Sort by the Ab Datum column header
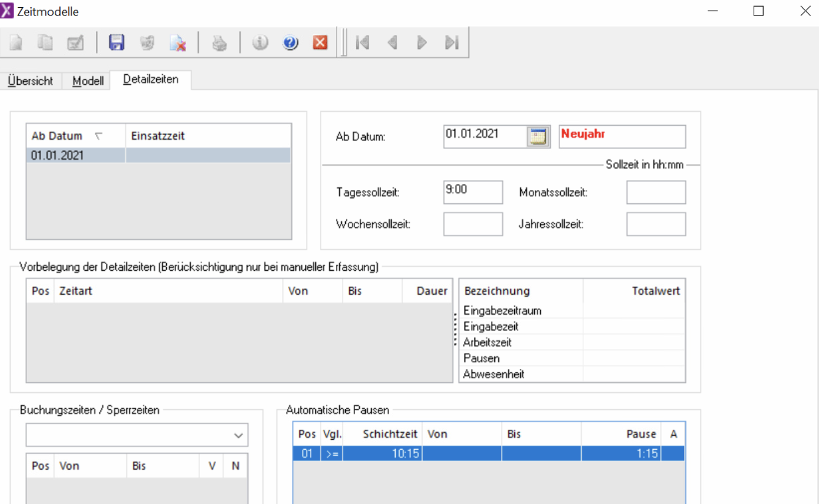The image size is (819, 504). click(x=57, y=136)
